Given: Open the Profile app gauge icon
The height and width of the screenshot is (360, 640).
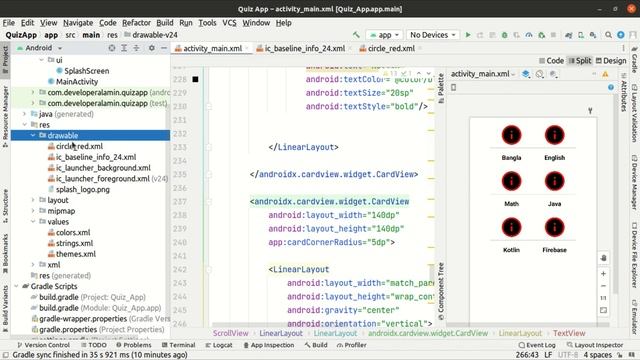Looking at the screenshot, I should point(529,35).
